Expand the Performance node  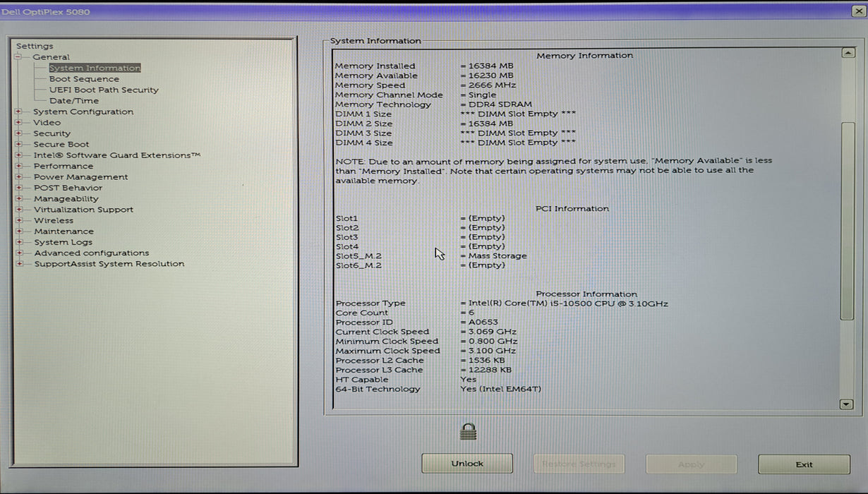[x=18, y=166]
